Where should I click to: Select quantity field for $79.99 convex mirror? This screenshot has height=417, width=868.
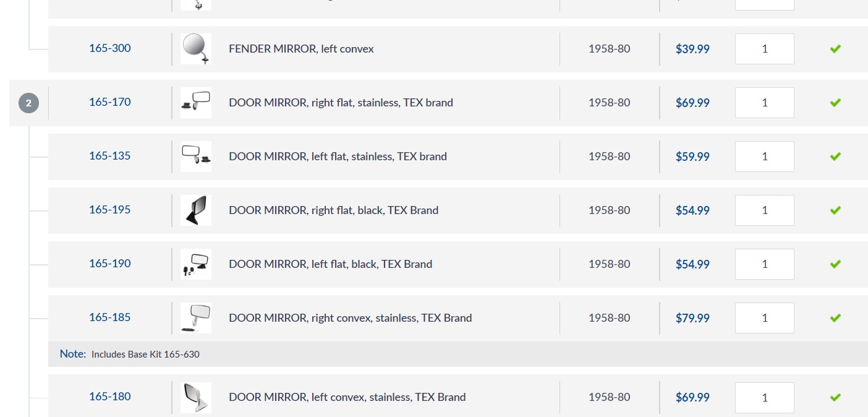pyautogui.click(x=765, y=318)
